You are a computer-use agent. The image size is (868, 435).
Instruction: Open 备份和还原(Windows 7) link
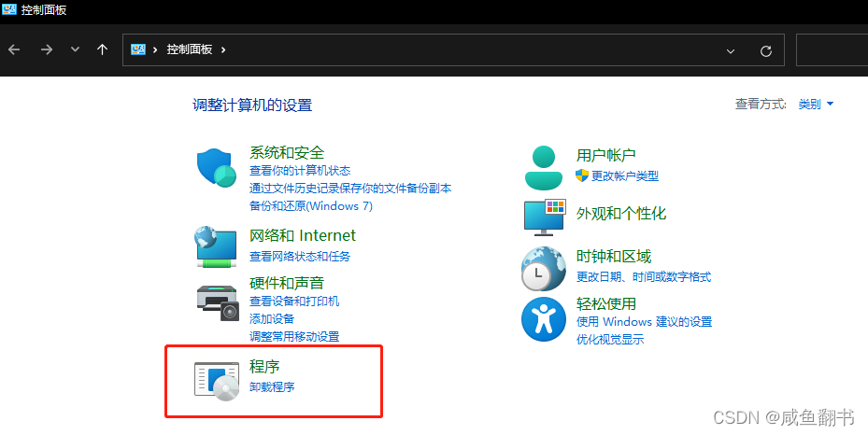coord(311,206)
